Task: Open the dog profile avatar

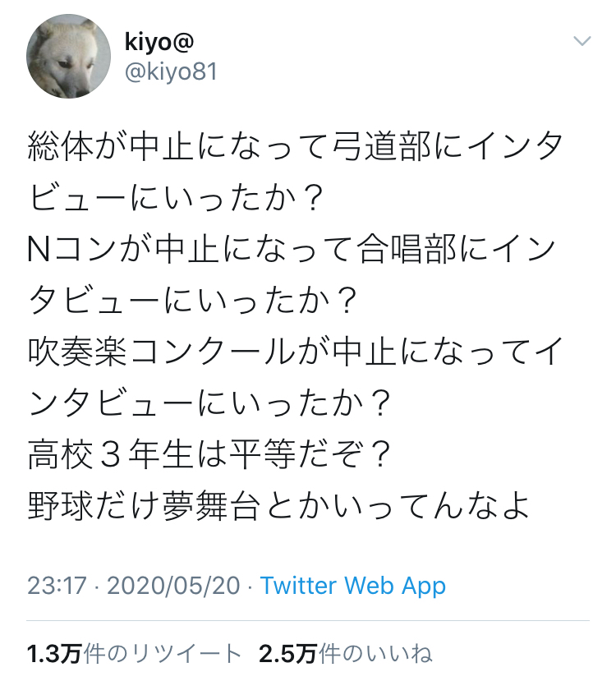Action: point(69,56)
